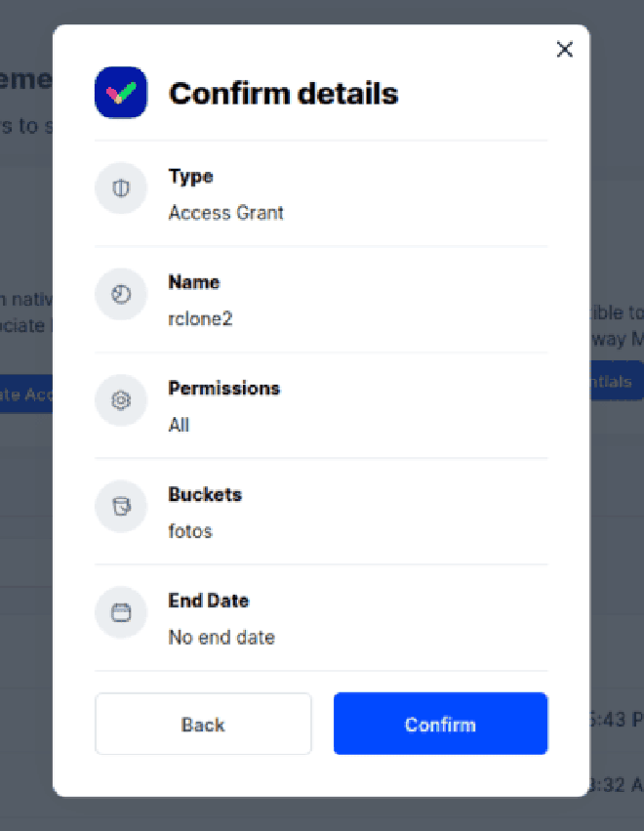Click the checkmark logo icon in header
This screenshot has height=831, width=644.
click(x=121, y=93)
